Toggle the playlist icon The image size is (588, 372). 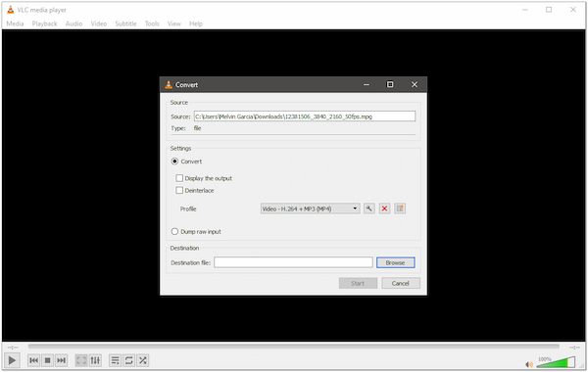point(115,360)
